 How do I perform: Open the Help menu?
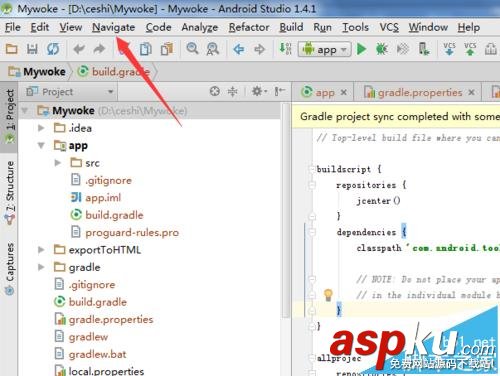(x=468, y=27)
